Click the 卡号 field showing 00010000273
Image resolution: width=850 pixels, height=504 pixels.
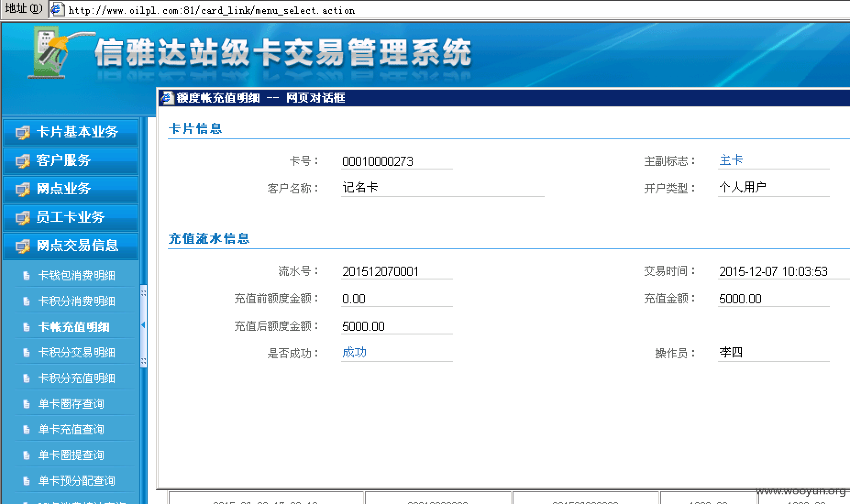[x=397, y=161]
